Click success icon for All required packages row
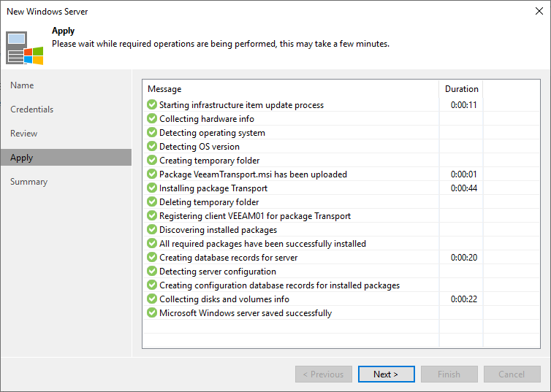Viewport: 551px width, 392px height. pos(152,243)
